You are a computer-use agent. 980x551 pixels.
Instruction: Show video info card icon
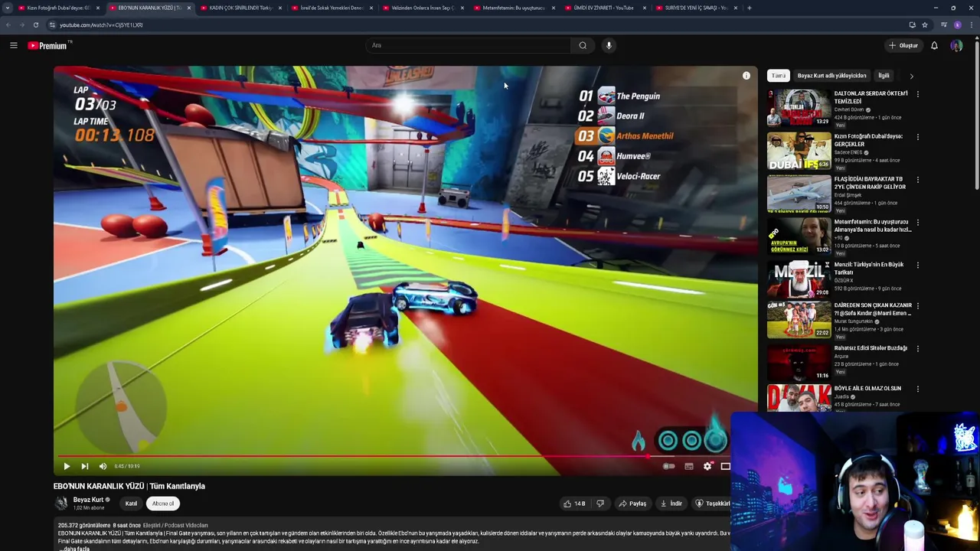pos(746,76)
